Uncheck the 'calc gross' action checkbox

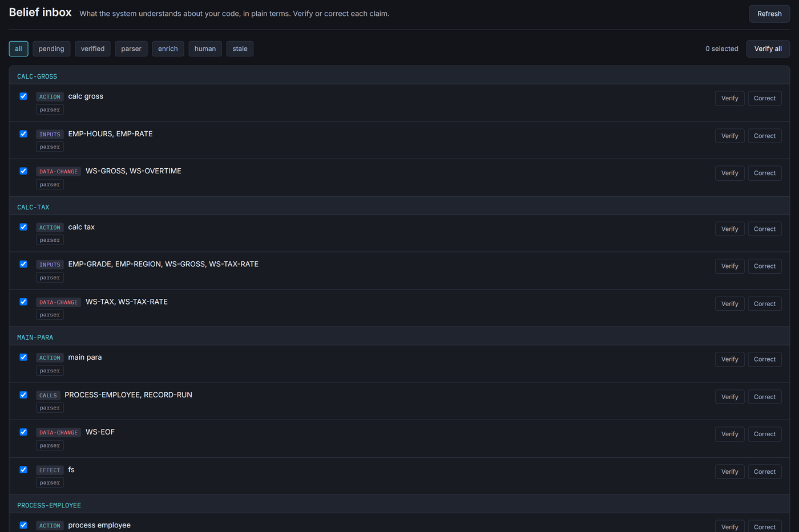23,96
